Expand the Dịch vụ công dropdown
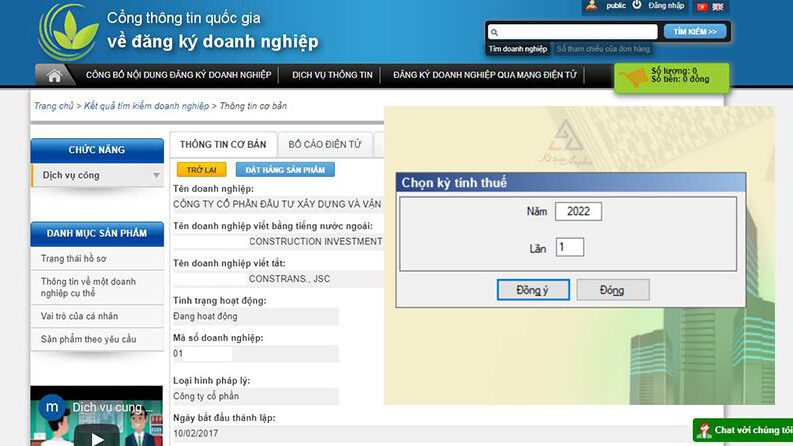Image resolution: width=793 pixels, height=446 pixels. point(156,176)
